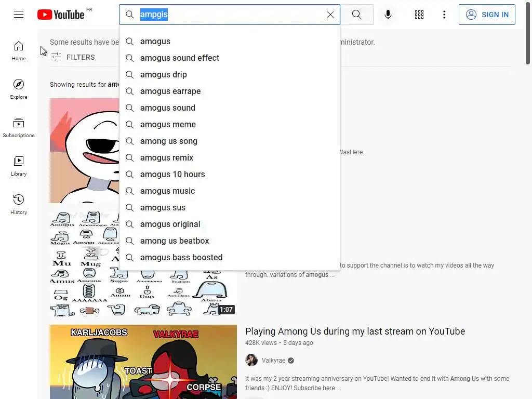The height and width of the screenshot is (399, 532).
Task: Open the YouTube apps grid
Action: click(419, 15)
